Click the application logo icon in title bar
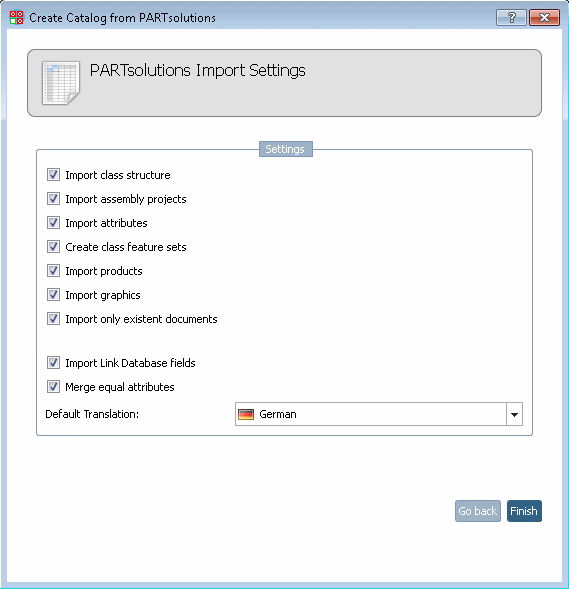This screenshot has height=589, width=569. [17, 17]
